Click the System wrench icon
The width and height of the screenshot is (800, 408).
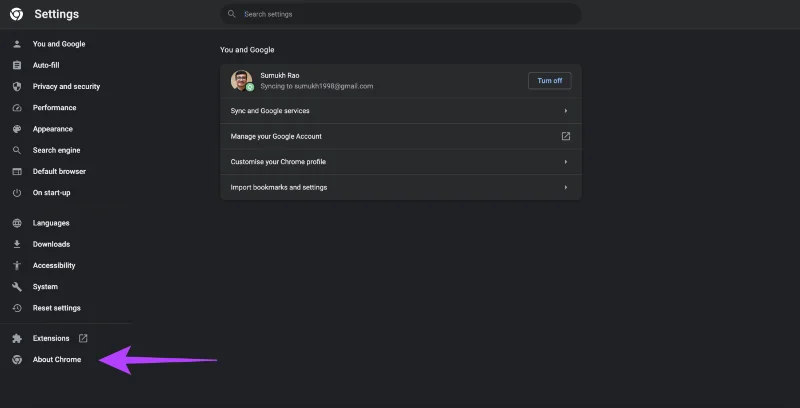pos(17,287)
